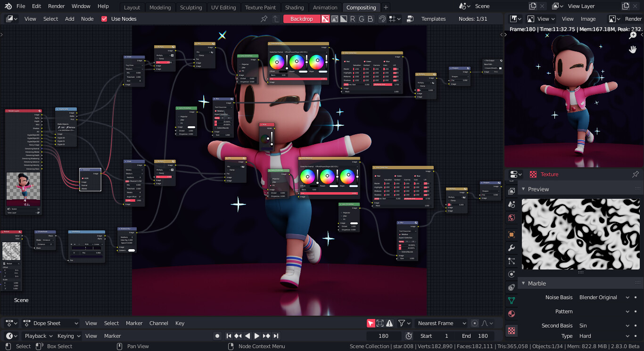Toggle the Backdrop button
This screenshot has width=644, height=351.
coord(301,19)
